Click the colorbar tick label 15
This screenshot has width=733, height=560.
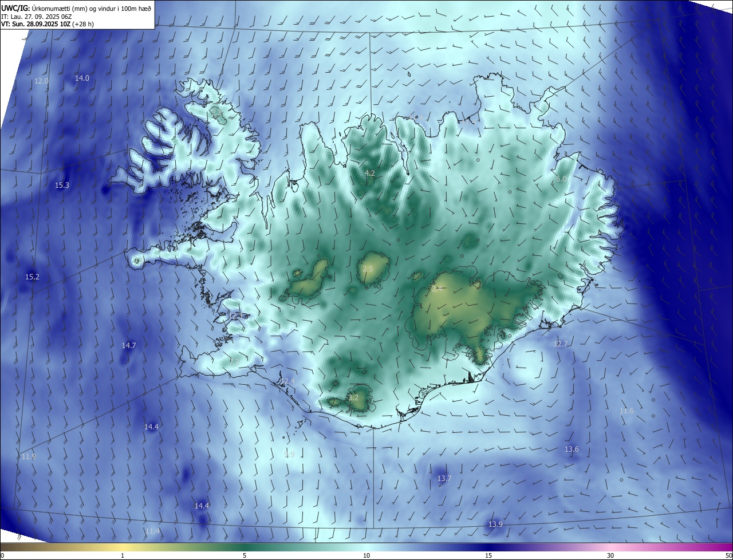(x=488, y=555)
